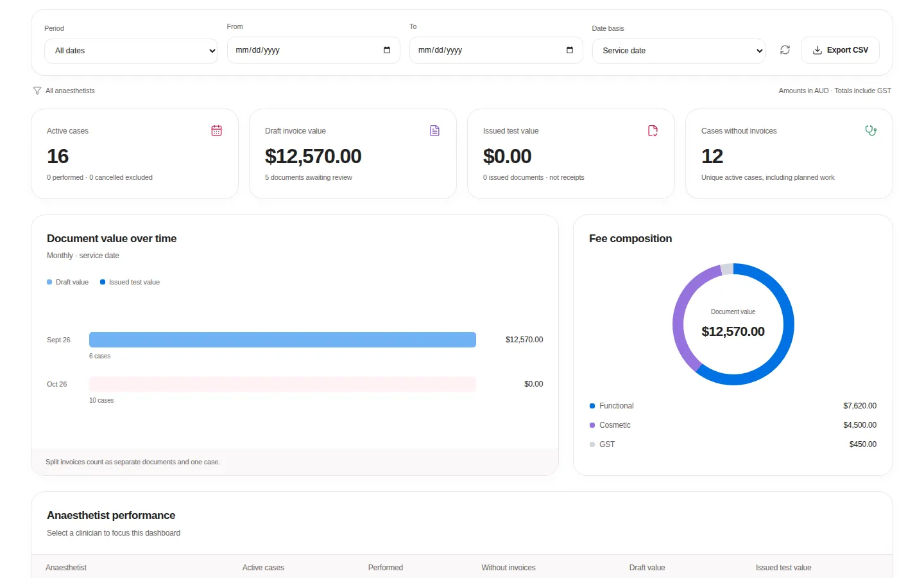Screen dimensions: 924x578
Task: Click the 5 documents awaiting review text
Action: (x=309, y=177)
